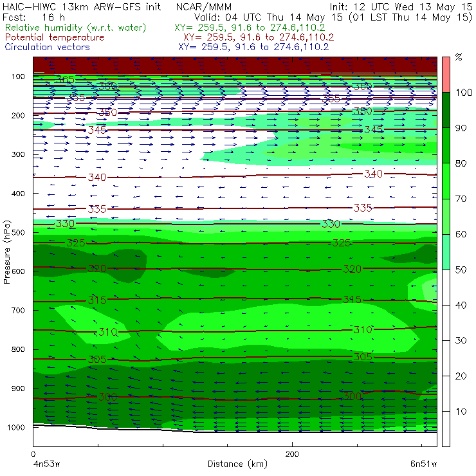Viewport: 476px width, 476px height.
Task: Click the '600' pressure axis tick label
Action: pos(18,271)
